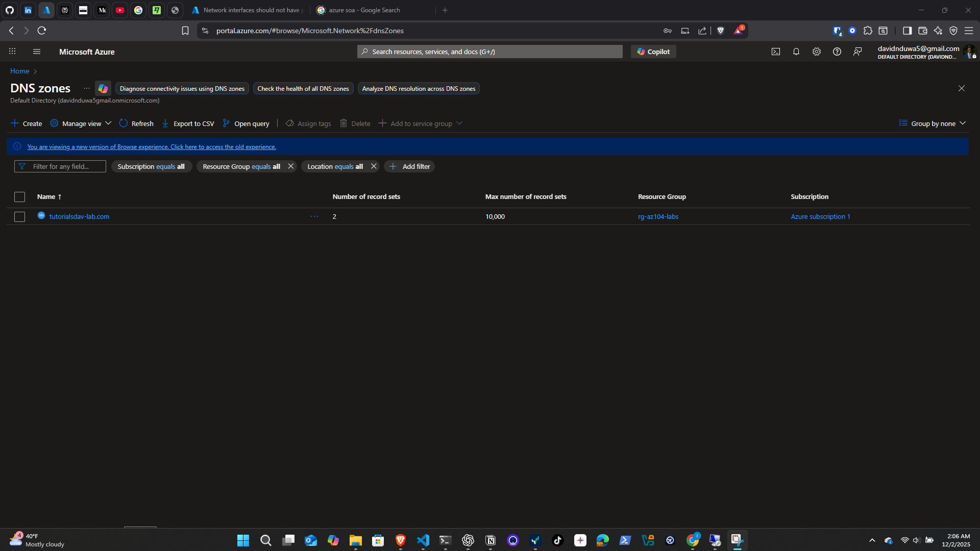Screen dimensions: 980x551
Task: Open the Azure subscription 1 link
Action: point(820,216)
